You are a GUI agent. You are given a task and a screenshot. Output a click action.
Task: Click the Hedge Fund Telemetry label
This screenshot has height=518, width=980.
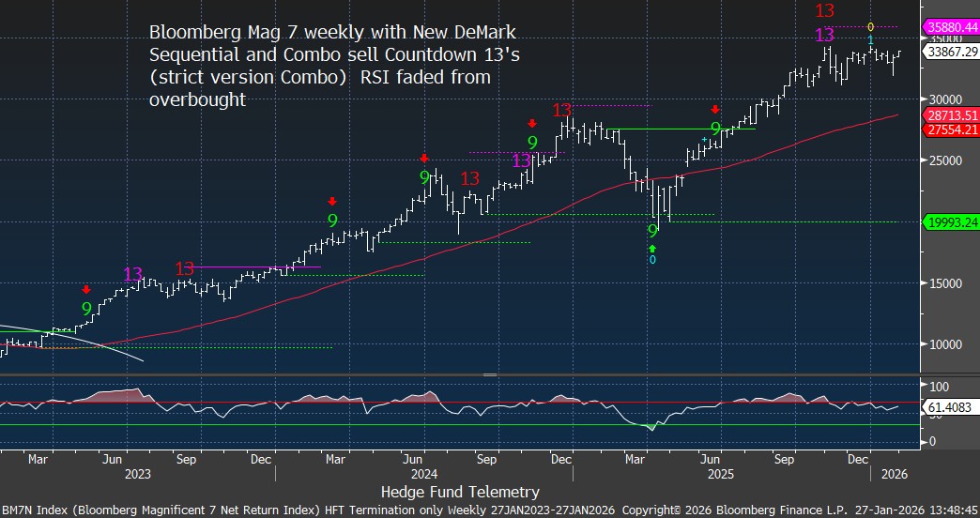(460, 492)
